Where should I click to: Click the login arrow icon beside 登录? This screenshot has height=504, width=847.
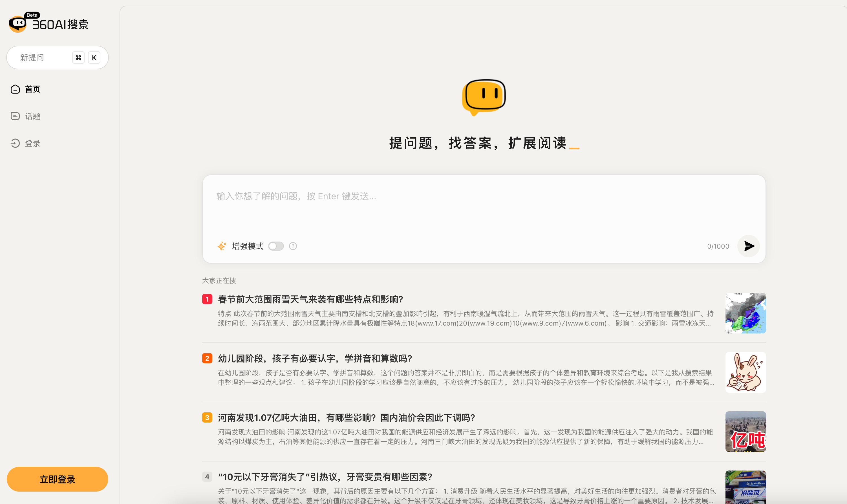point(15,143)
